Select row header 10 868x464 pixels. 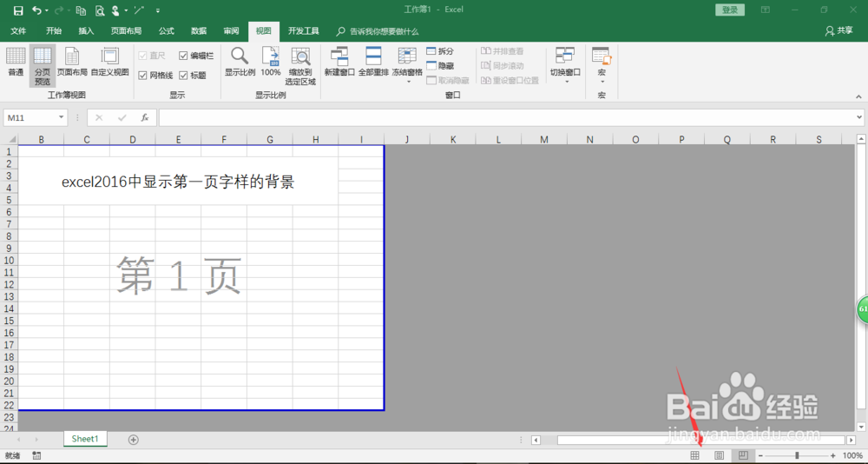click(9, 261)
